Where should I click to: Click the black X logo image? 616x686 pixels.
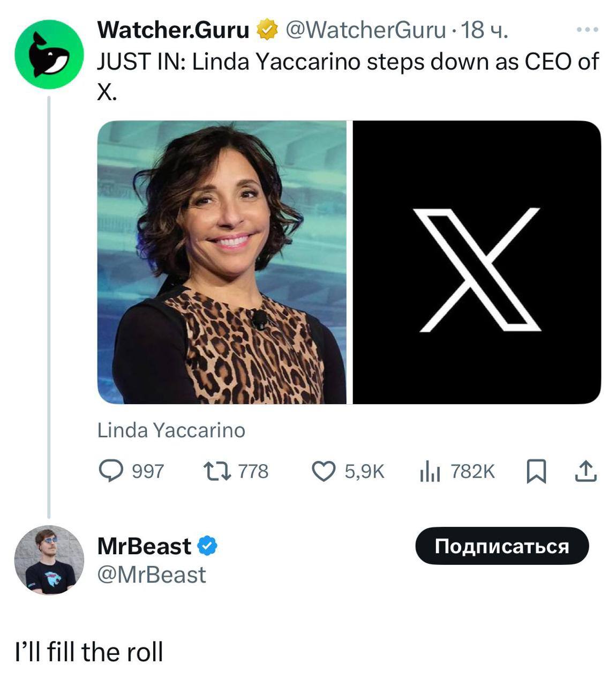tap(476, 263)
